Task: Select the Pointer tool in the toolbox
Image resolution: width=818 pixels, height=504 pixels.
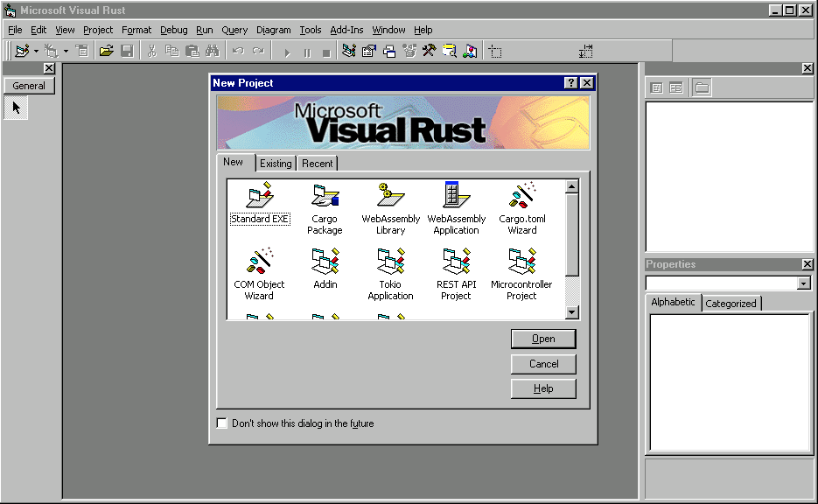Action: point(15,108)
